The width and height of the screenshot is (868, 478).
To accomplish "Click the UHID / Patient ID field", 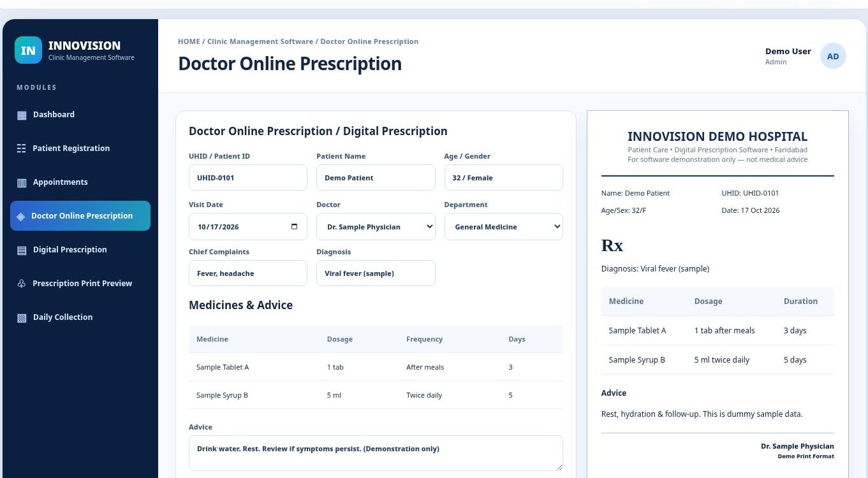I will [248, 178].
